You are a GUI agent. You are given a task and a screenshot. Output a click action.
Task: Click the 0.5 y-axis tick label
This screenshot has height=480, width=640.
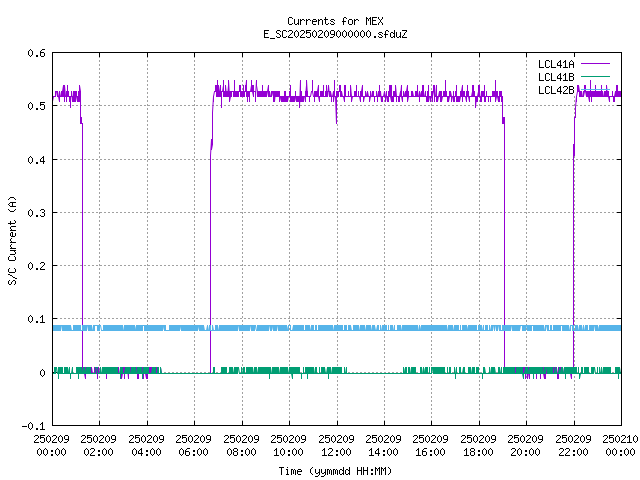click(x=36, y=106)
